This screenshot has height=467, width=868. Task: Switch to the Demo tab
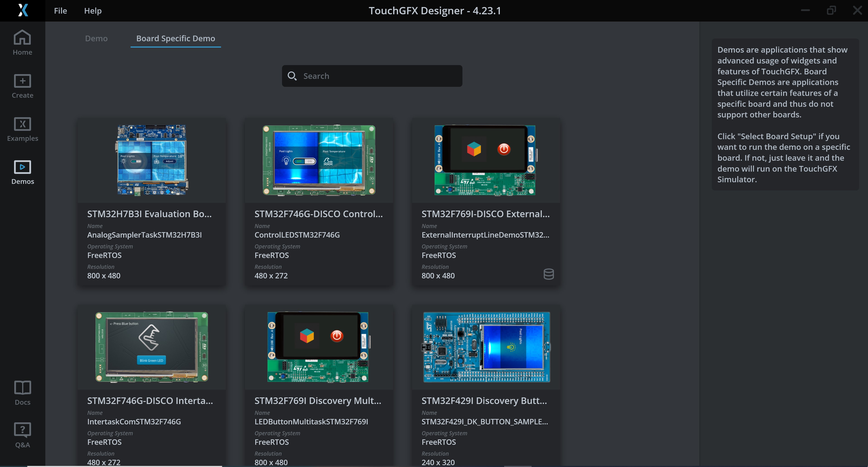click(96, 38)
